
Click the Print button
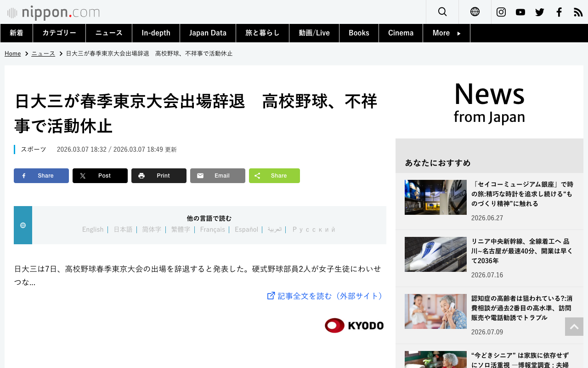coord(159,176)
